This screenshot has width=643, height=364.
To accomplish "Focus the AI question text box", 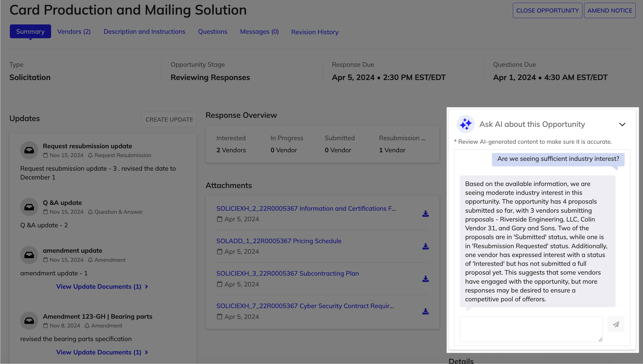I will click(x=531, y=329).
